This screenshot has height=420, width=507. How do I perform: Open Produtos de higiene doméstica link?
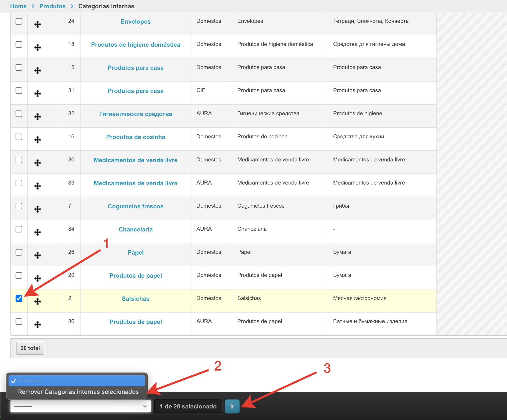[x=135, y=45]
